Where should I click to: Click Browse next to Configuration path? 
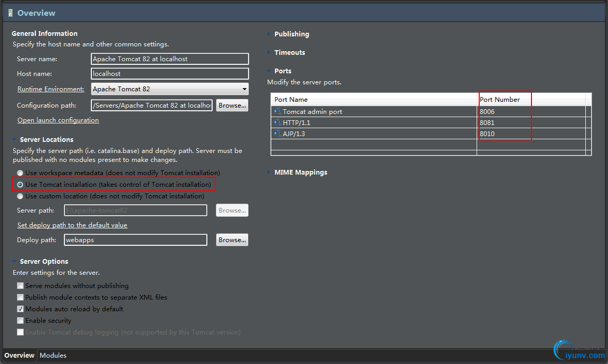click(x=232, y=106)
